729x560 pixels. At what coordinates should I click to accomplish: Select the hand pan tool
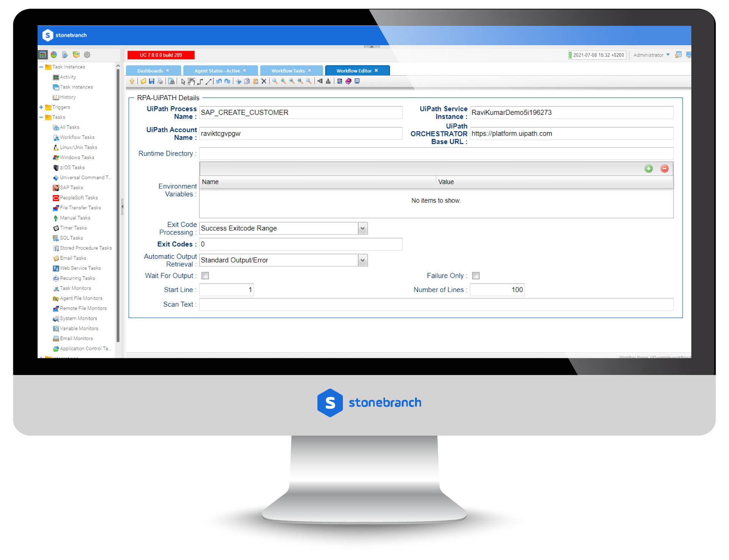pyautogui.click(x=191, y=82)
